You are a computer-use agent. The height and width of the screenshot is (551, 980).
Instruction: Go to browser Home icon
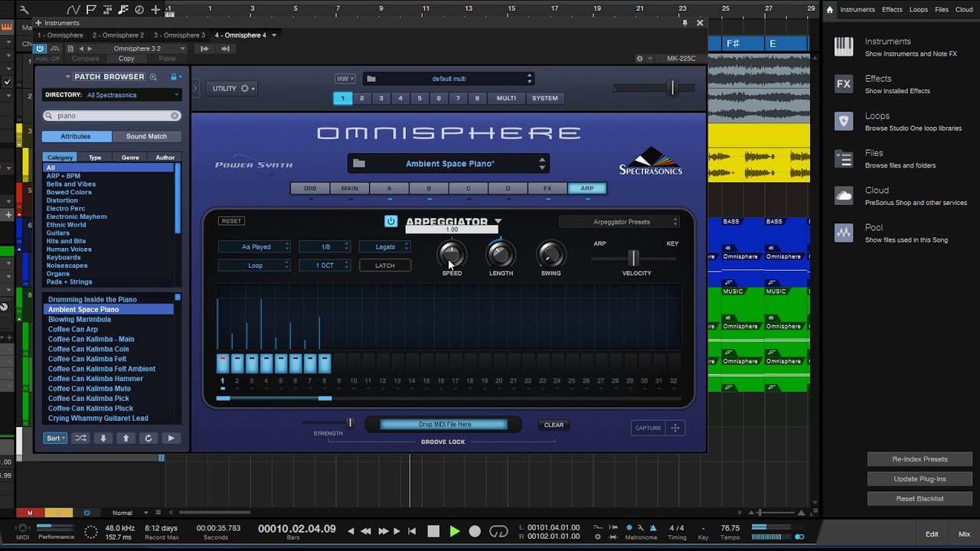coord(829,9)
